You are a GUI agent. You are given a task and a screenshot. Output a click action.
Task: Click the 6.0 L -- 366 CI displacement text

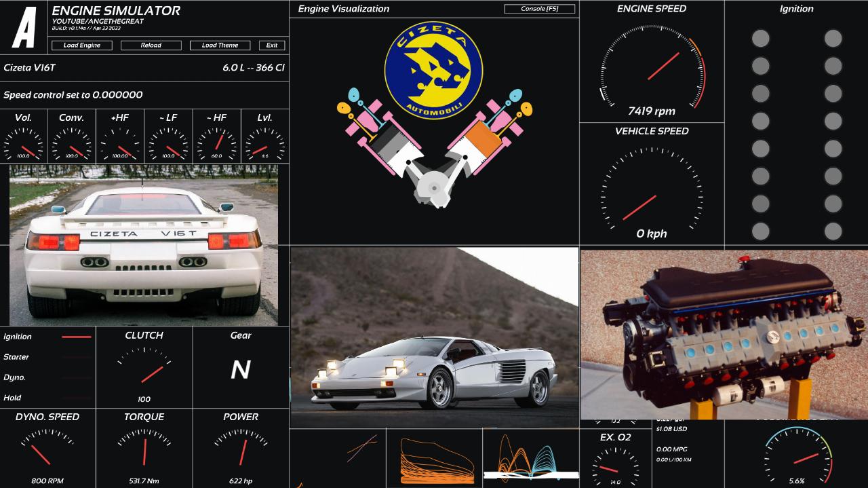(253, 68)
